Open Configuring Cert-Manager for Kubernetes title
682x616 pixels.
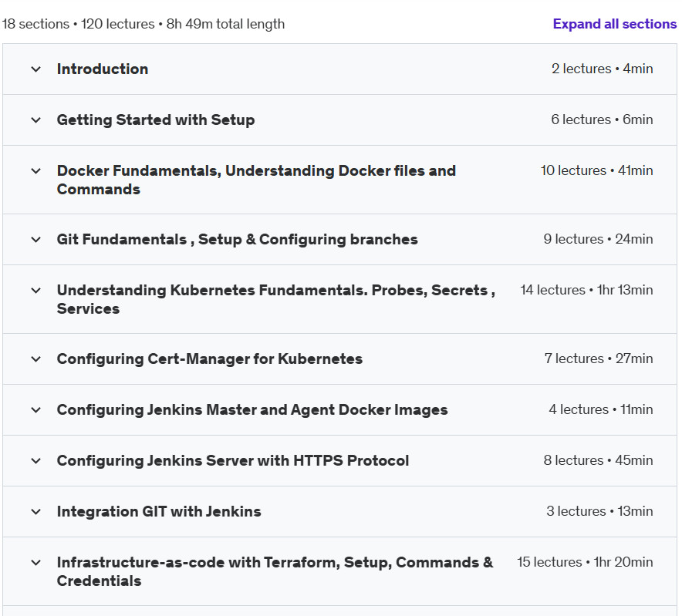tap(210, 359)
